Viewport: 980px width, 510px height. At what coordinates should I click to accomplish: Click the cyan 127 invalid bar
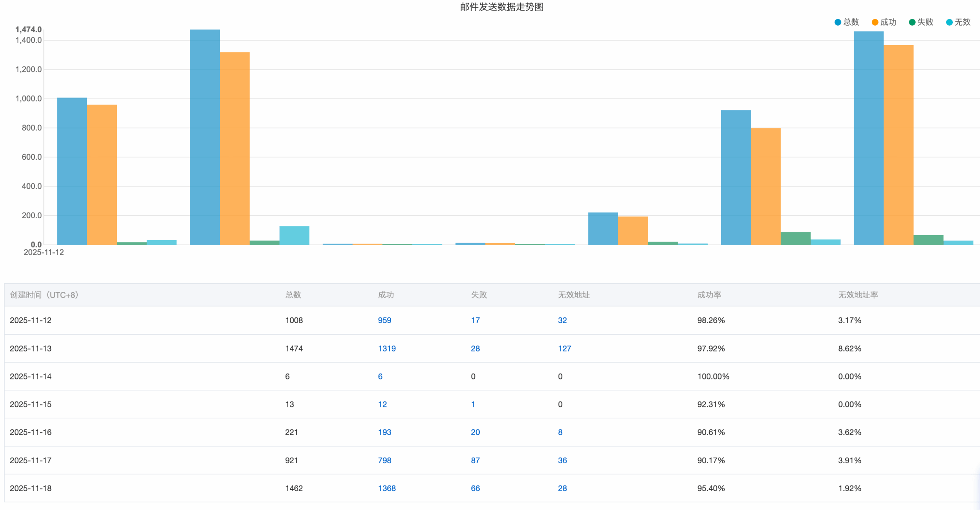(294, 235)
